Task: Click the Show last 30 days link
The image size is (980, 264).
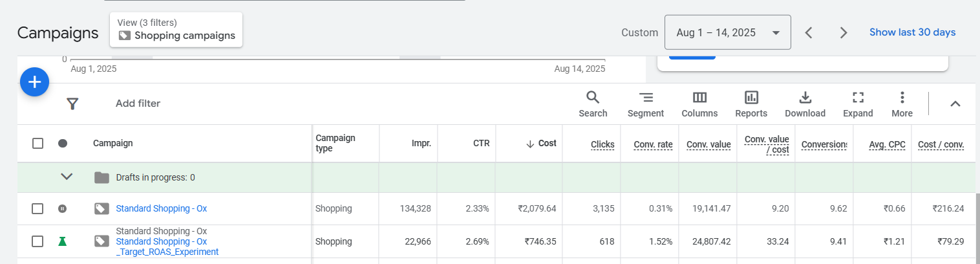Action: point(912,32)
